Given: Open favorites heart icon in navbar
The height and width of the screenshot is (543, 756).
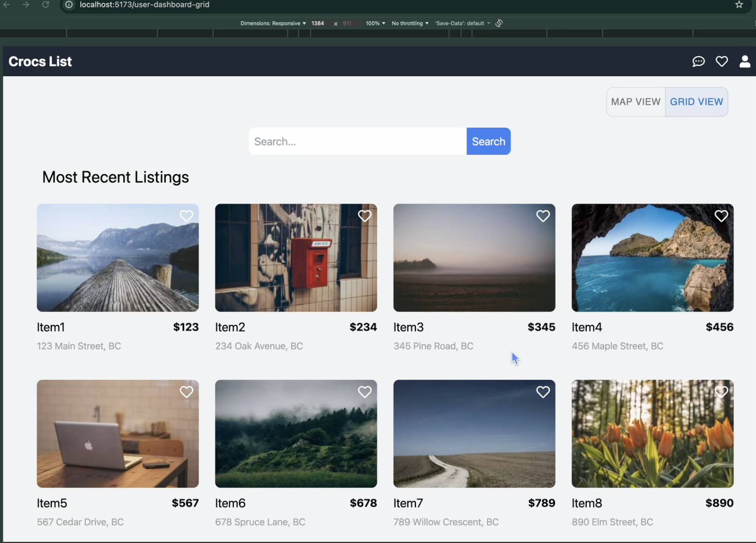Looking at the screenshot, I should [x=721, y=61].
